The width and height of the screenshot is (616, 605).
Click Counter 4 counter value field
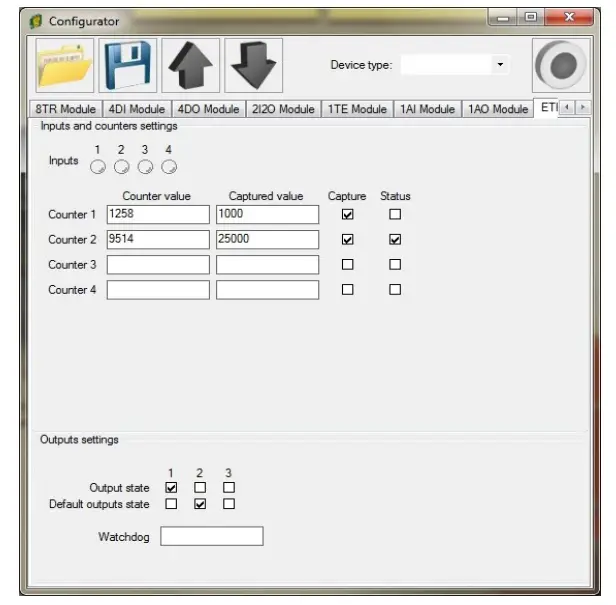click(158, 290)
